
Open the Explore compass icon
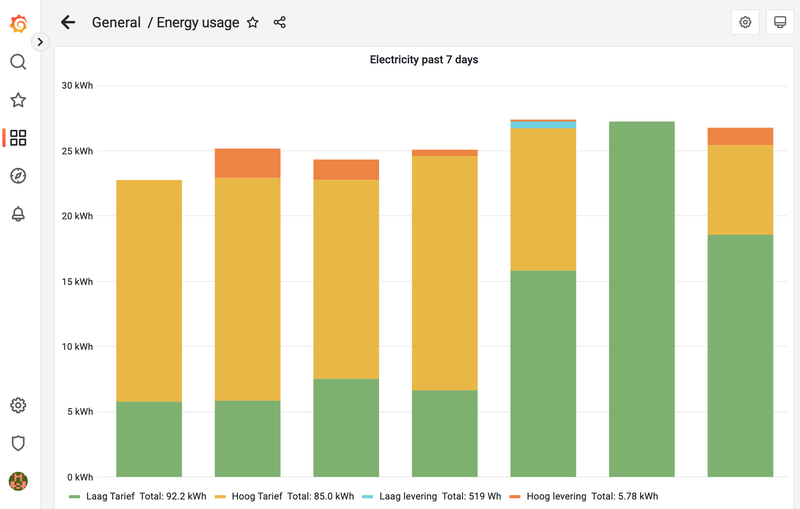coord(18,176)
